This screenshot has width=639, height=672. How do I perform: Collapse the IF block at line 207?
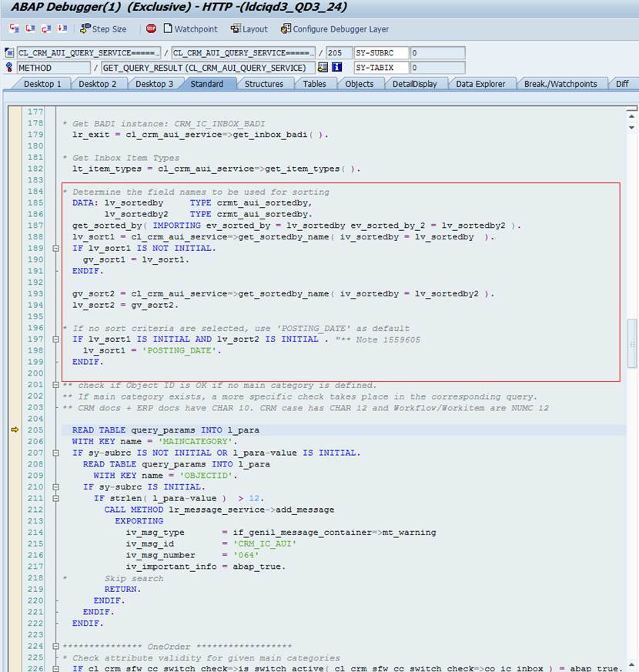(x=55, y=453)
